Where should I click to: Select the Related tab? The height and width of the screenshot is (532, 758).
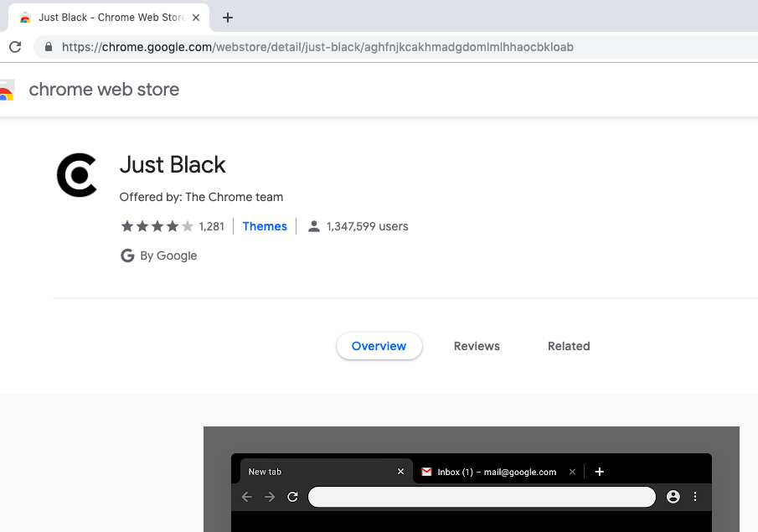click(x=569, y=346)
